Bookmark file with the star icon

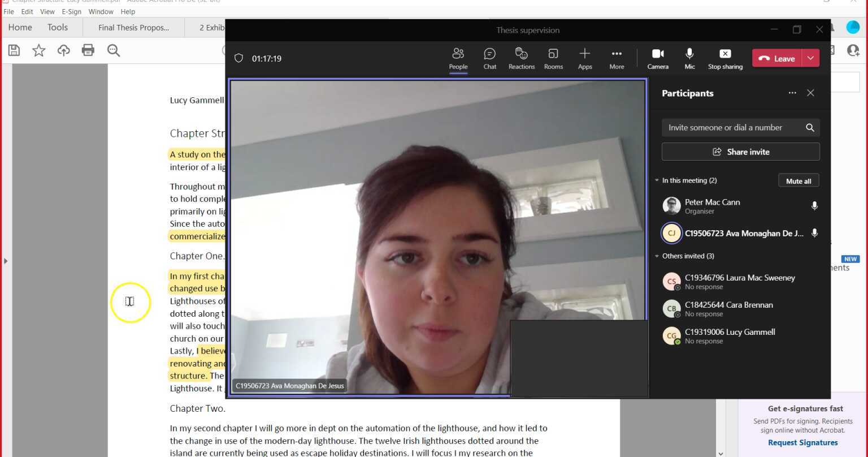[x=39, y=50]
